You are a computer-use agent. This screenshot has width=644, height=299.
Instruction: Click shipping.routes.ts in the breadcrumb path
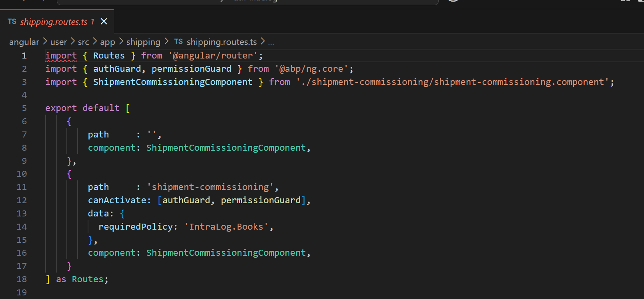pos(221,42)
